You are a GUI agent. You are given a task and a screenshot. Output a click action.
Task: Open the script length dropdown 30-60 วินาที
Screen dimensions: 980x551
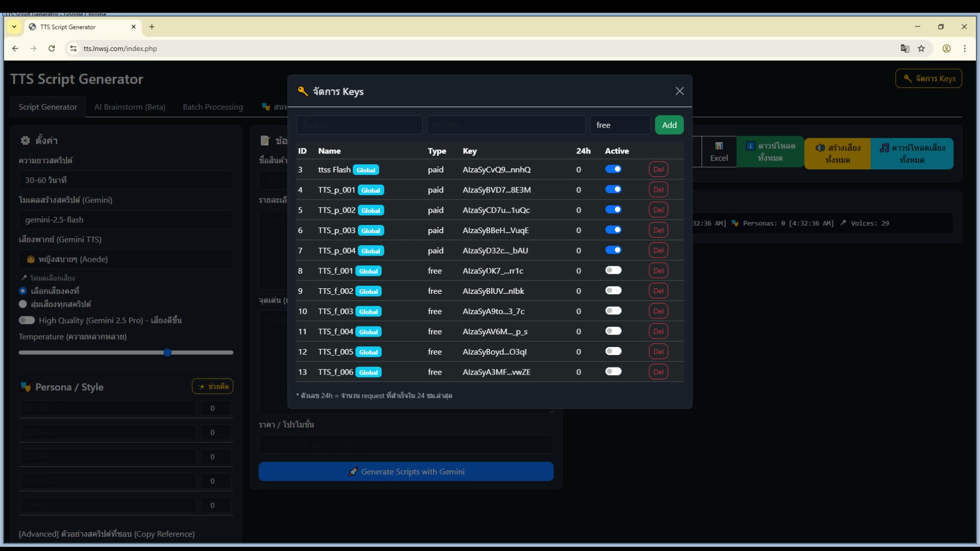point(126,180)
